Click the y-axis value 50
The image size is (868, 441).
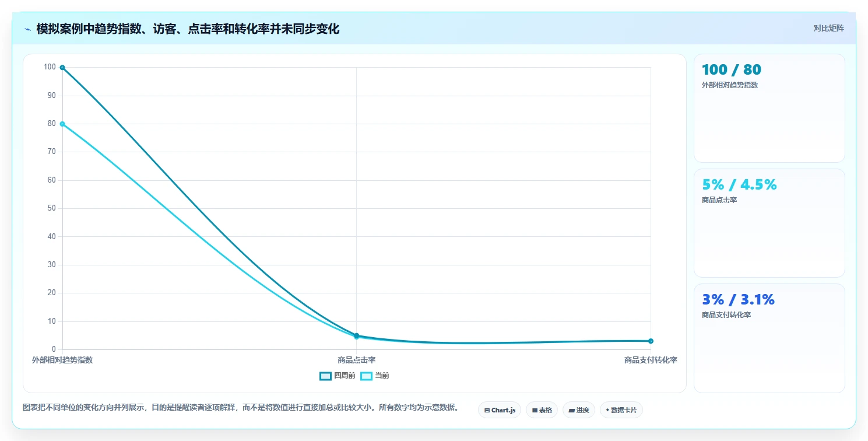point(51,208)
